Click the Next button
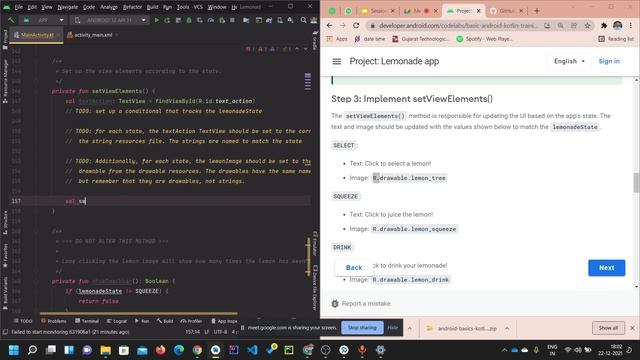The image size is (640, 360). [607, 268]
